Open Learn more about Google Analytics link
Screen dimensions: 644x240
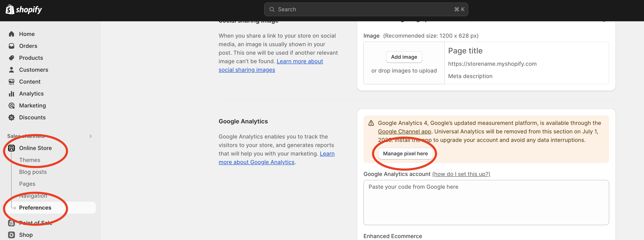[x=276, y=158]
